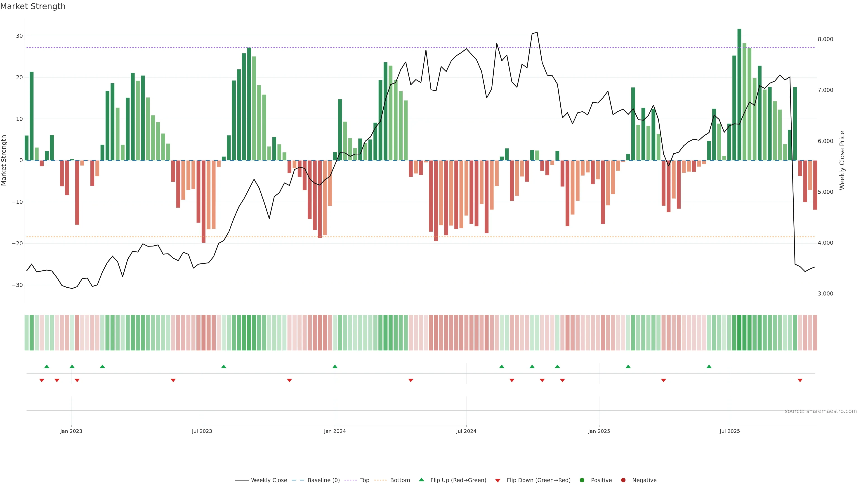Click Flip Down red triangle legend icon
This screenshot has height=488, width=868.
pos(498,481)
